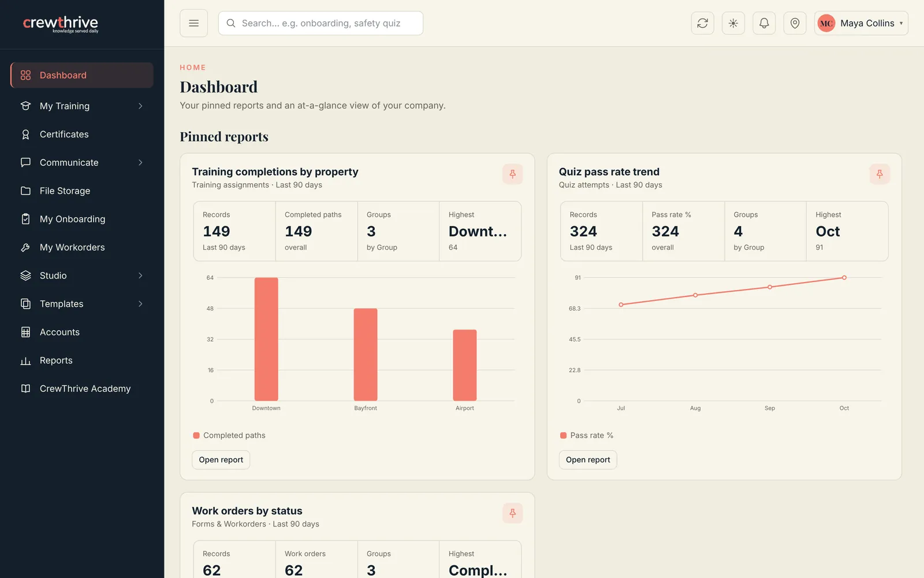This screenshot has height=578, width=924.
Task: Click 'Compl...' Highest value in Work orders card
Action: point(478,570)
